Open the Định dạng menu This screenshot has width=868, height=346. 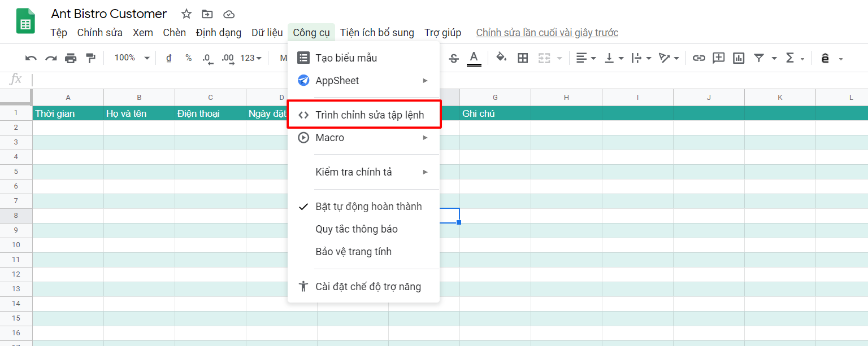pyautogui.click(x=219, y=33)
